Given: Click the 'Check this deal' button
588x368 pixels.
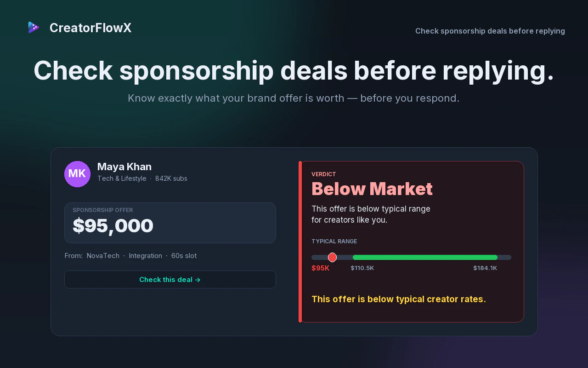Looking at the screenshot, I should click(170, 280).
